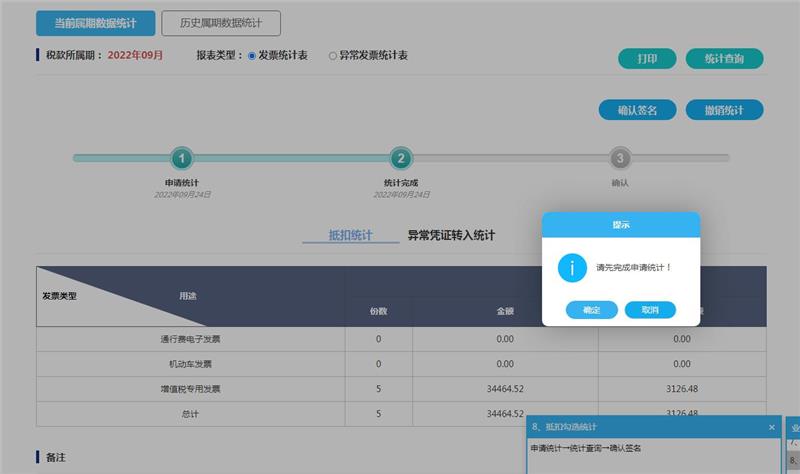Click the 打印 button

[647, 59]
